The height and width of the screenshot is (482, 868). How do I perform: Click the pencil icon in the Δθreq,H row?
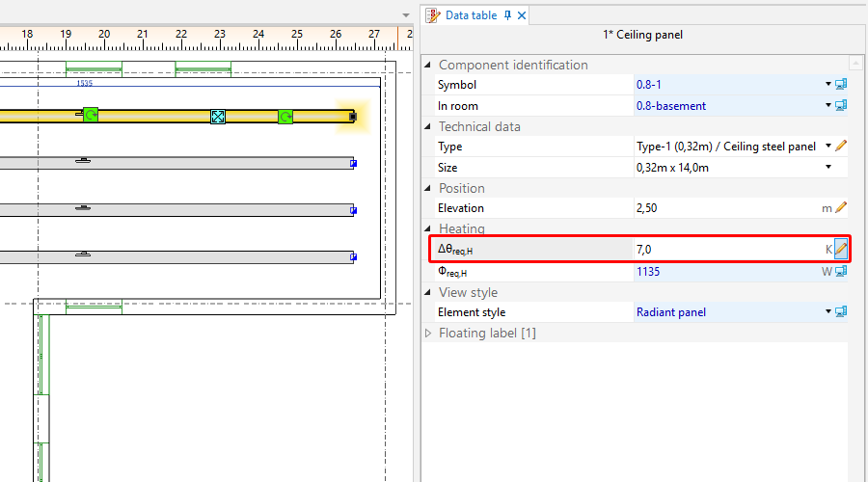(840, 250)
